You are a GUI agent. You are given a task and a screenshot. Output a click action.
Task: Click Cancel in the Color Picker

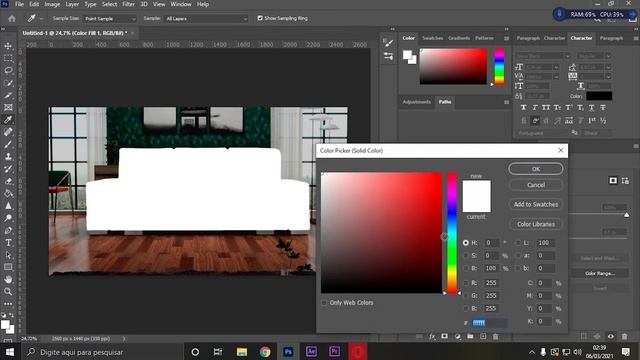536,185
